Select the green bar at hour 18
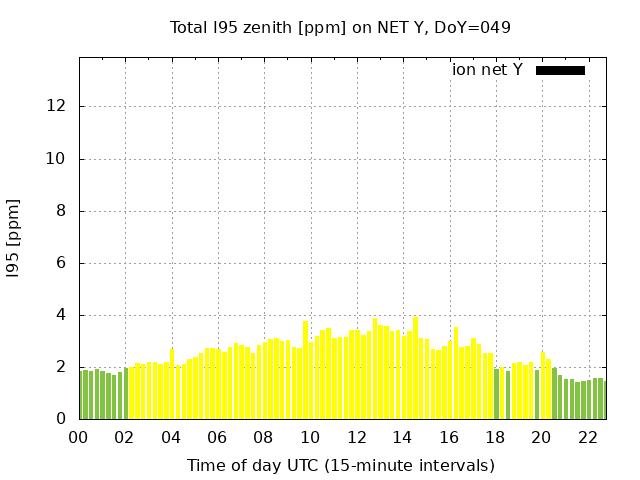 click(496, 395)
